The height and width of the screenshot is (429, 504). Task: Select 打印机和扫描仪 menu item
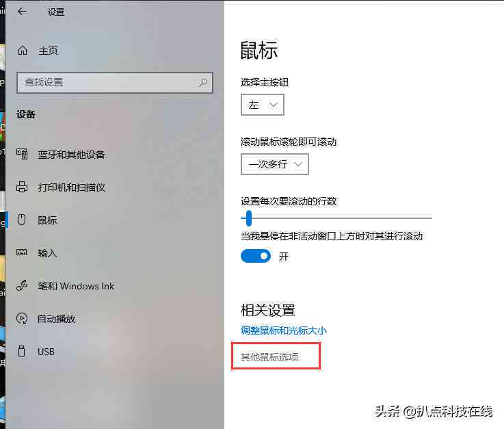pos(71,187)
